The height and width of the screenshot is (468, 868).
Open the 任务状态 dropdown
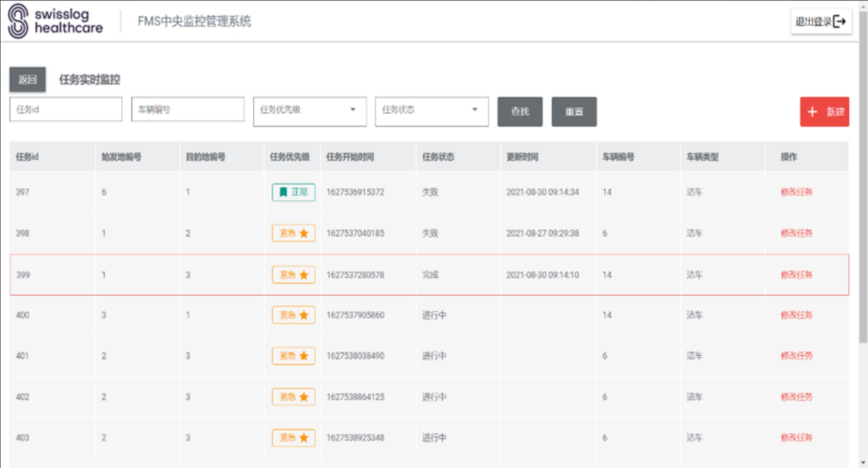coord(432,111)
